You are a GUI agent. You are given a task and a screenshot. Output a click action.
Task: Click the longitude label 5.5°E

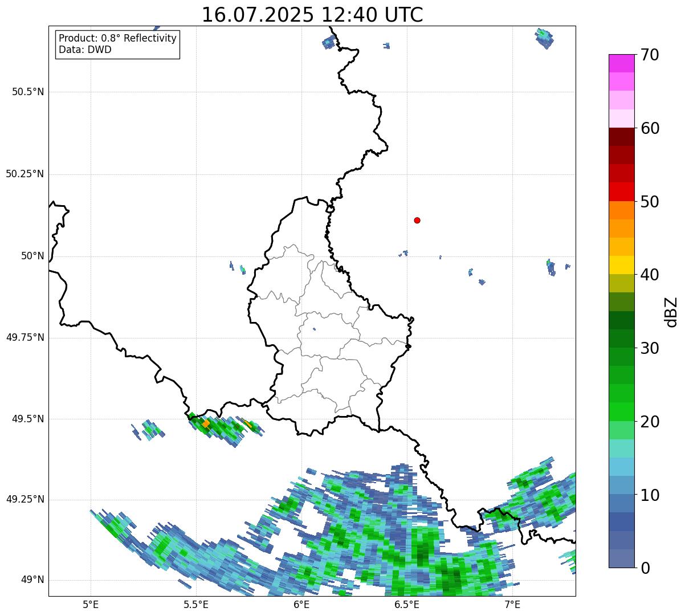(x=196, y=604)
